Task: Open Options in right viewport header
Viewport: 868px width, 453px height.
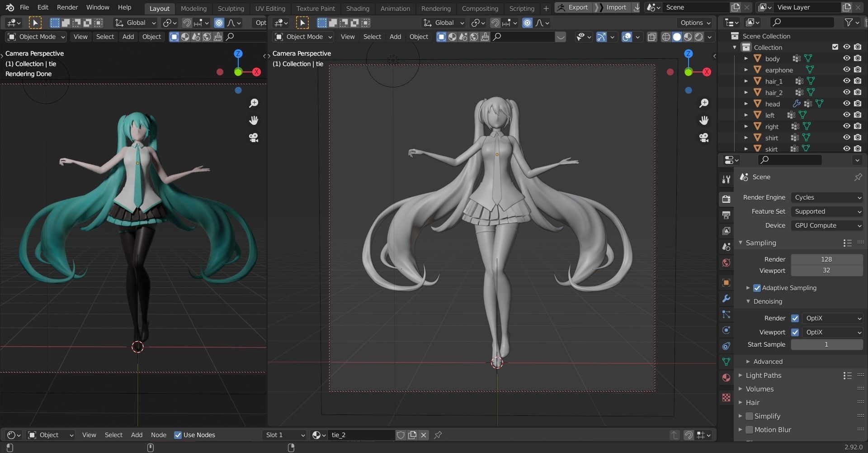Action: [x=695, y=23]
